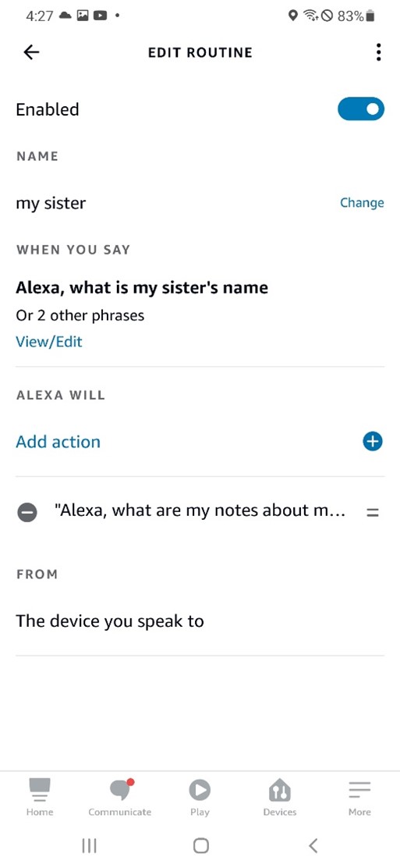
Task: Open the Play tab
Action: tap(200, 797)
